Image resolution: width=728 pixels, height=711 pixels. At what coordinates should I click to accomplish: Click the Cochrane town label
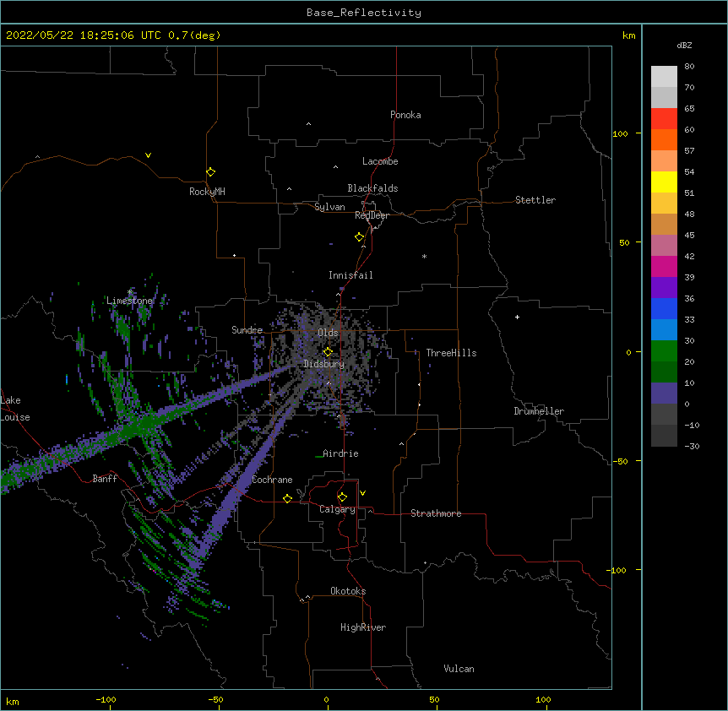click(x=272, y=480)
